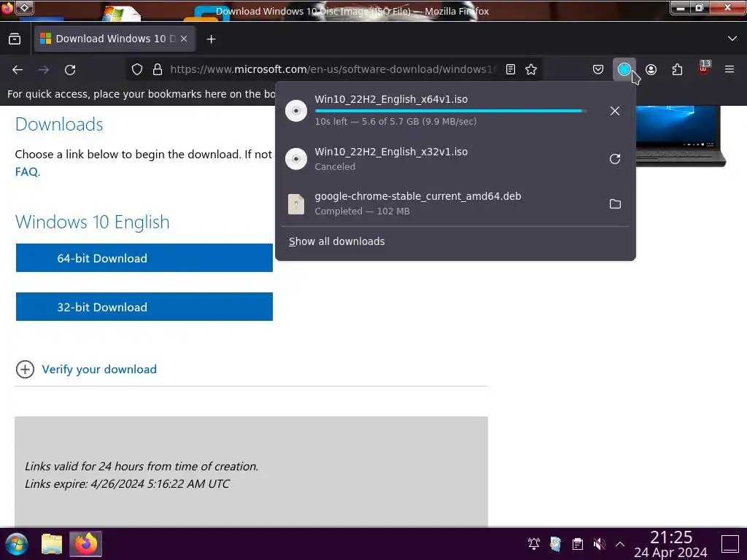The image size is (747, 560).
Task: Click the Firefox taskbar button
Action: click(x=86, y=544)
